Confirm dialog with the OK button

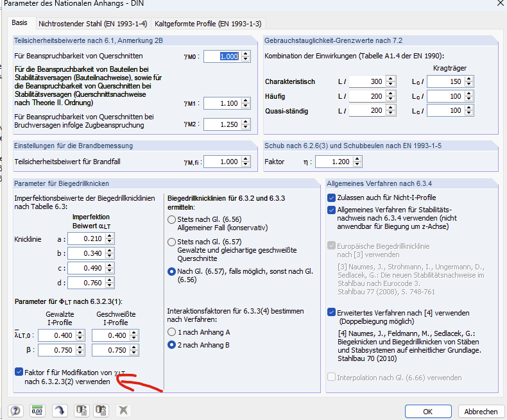tap(428, 412)
